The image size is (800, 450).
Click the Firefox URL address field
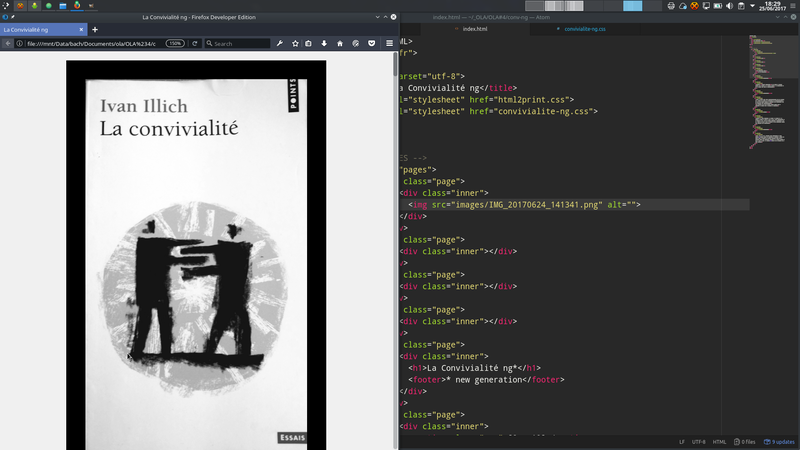click(94, 44)
